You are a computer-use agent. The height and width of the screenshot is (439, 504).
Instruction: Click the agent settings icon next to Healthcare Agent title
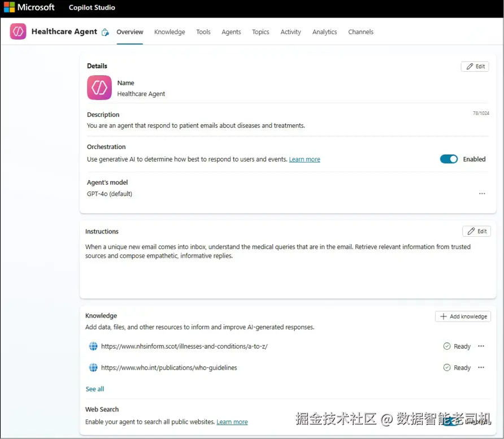(105, 32)
